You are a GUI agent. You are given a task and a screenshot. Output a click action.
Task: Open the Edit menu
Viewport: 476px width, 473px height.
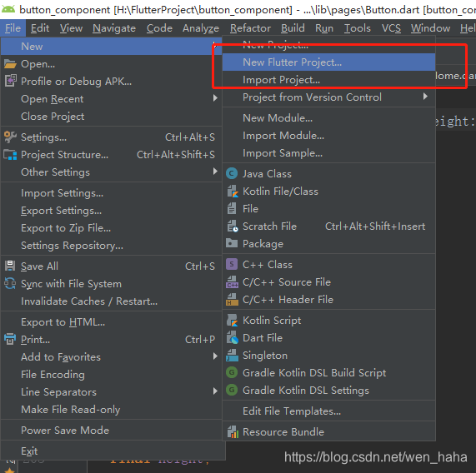tap(40, 28)
